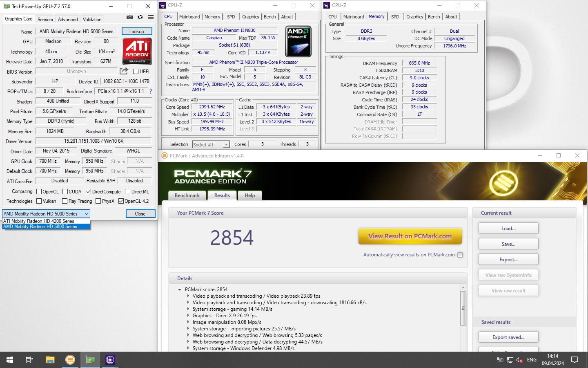Image resolution: width=588 pixels, height=368 pixels.
Task: Switch to PCMark 7 taskbar icon
Action: coord(70,360)
